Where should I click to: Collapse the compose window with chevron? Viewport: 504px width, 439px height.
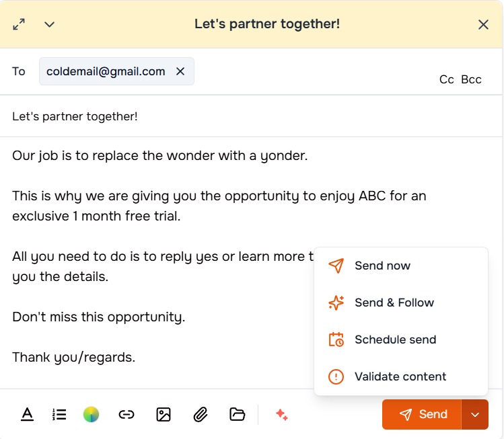[49, 24]
